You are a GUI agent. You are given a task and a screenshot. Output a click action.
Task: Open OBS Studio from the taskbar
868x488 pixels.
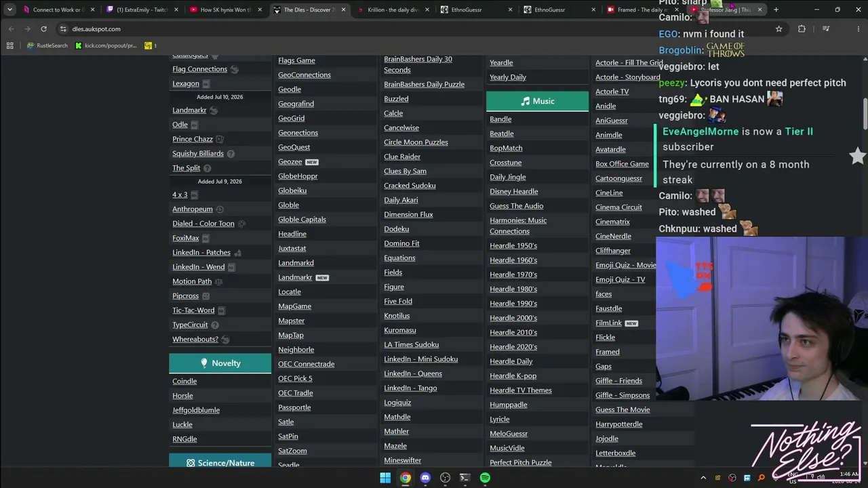pyautogui.click(x=445, y=478)
